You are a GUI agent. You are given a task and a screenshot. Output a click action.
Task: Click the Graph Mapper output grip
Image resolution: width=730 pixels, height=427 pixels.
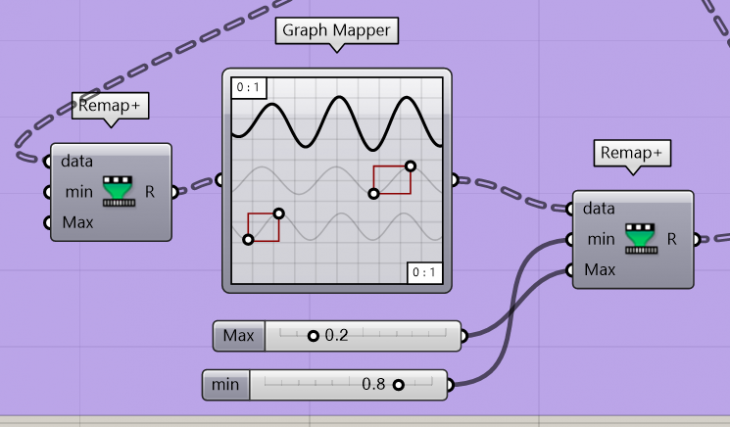click(455, 180)
